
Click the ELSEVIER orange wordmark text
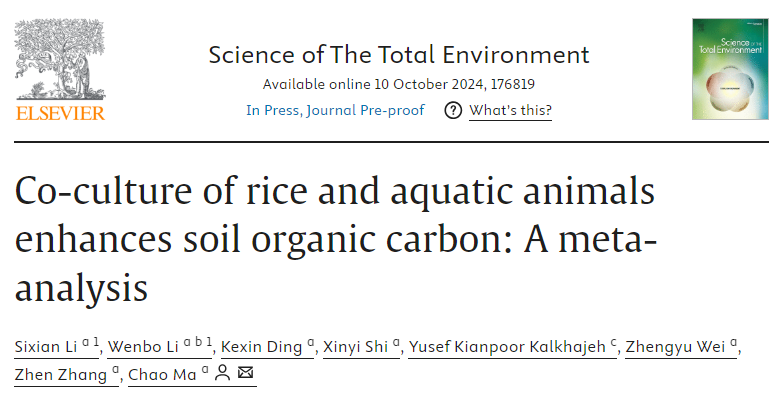point(60,113)
